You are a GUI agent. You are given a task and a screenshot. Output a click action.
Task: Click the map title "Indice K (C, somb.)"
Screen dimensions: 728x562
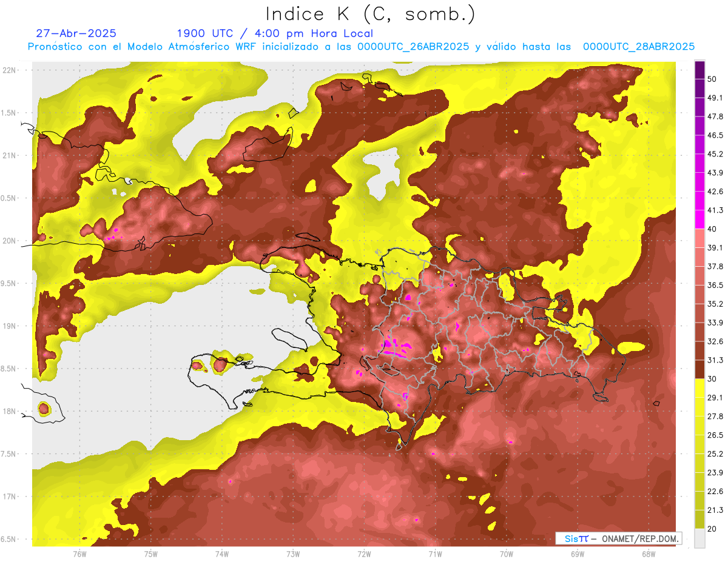pyautogui.click(x=371, y=14)
